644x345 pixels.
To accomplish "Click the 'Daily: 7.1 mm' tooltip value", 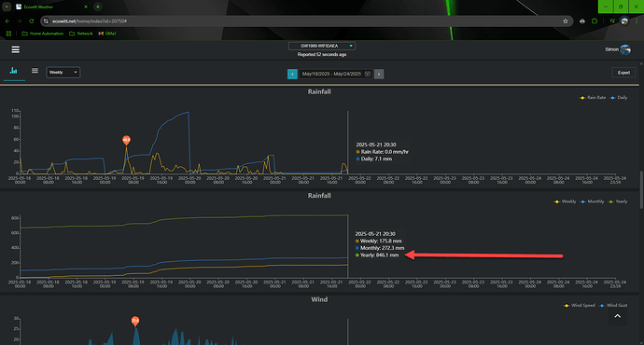I will coord(374,159).
